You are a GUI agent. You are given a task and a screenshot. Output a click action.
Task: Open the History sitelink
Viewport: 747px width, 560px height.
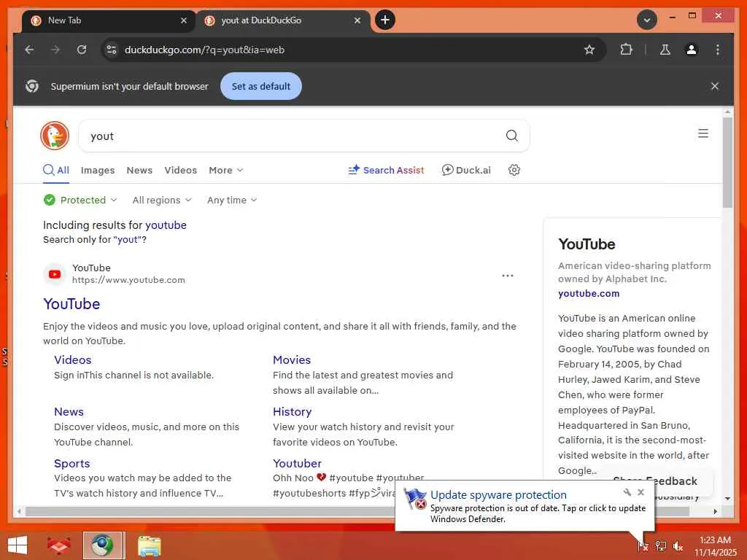point(292,411)
